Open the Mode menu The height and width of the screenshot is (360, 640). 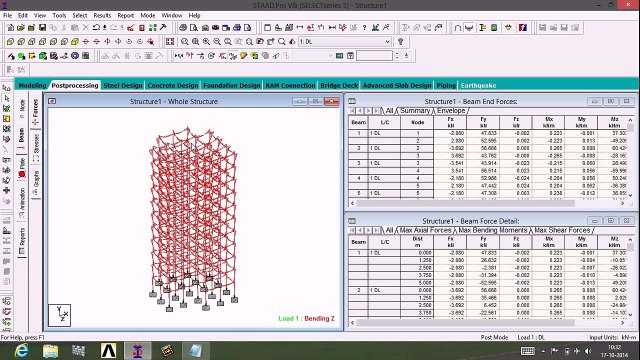coord(148,16)
